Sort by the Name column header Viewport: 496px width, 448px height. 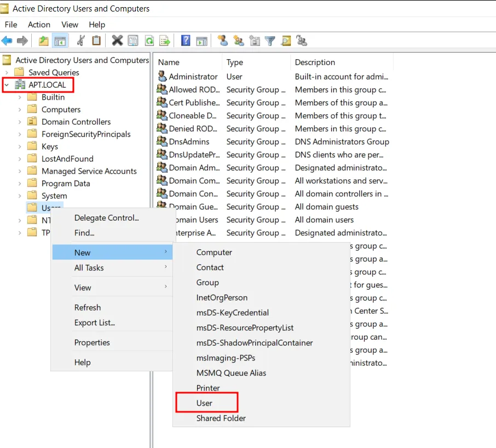click(x=188, y=62)
